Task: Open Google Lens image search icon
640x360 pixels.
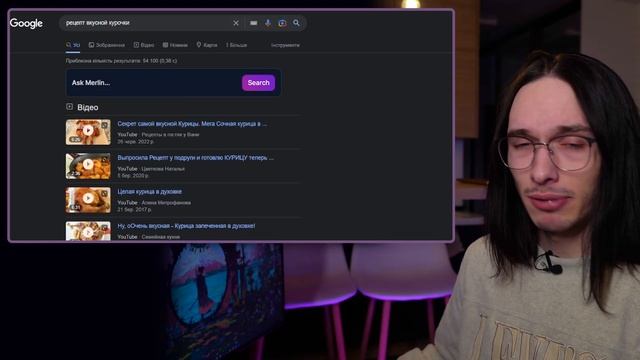Action: pos(282,23)
